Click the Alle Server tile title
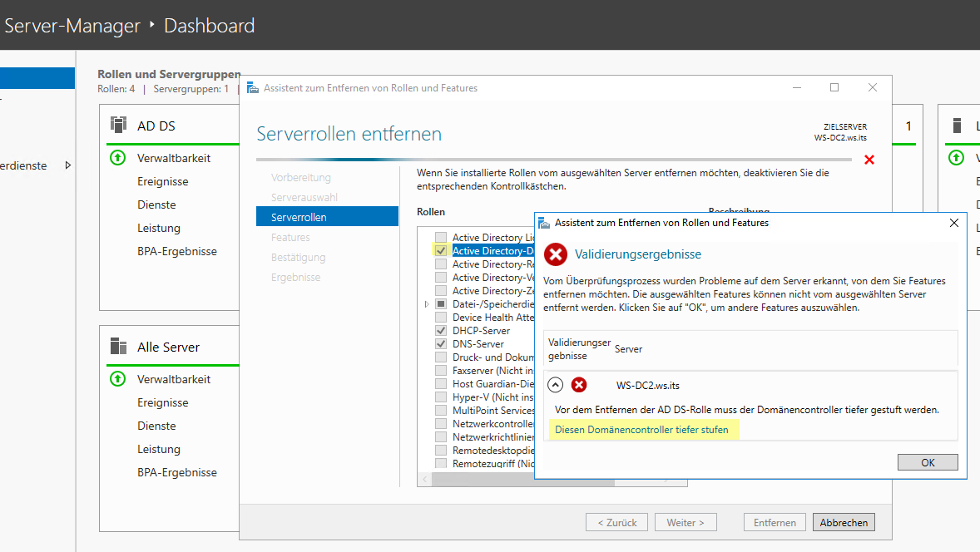Viewport: 980px width, 552px height. tap(168, 347)
